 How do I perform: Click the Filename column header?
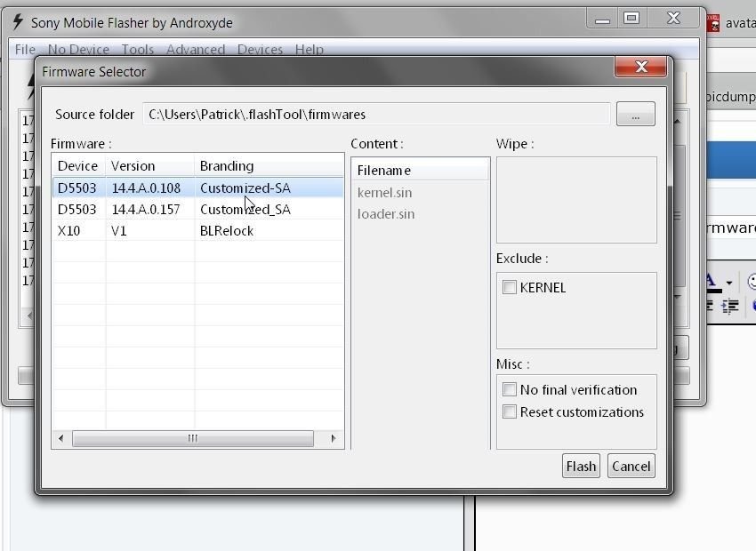(420, 171)
